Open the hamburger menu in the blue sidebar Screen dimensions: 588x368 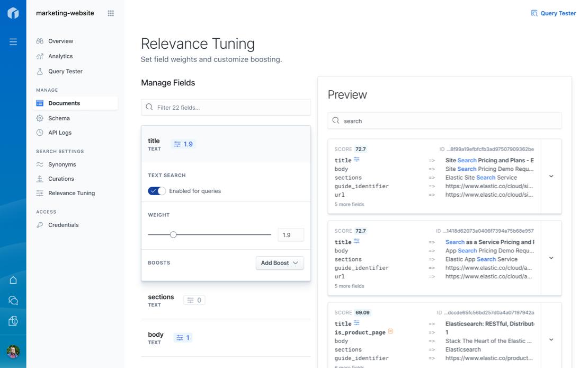[13, 42]
